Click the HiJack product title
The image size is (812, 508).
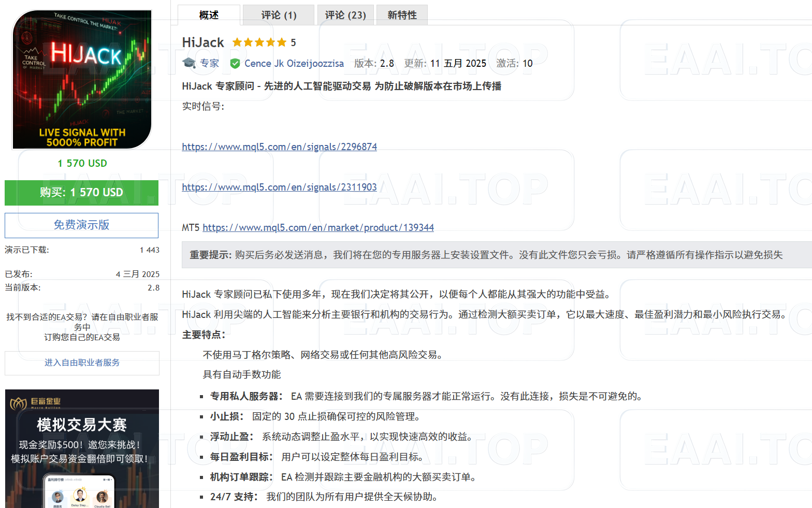pyautogui.click(x=203, y=42)
